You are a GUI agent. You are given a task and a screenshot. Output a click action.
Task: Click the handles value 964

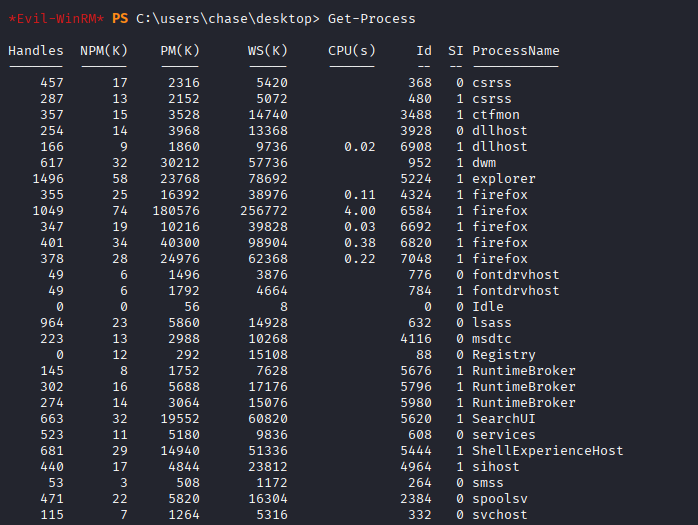(x=52, y=323)
